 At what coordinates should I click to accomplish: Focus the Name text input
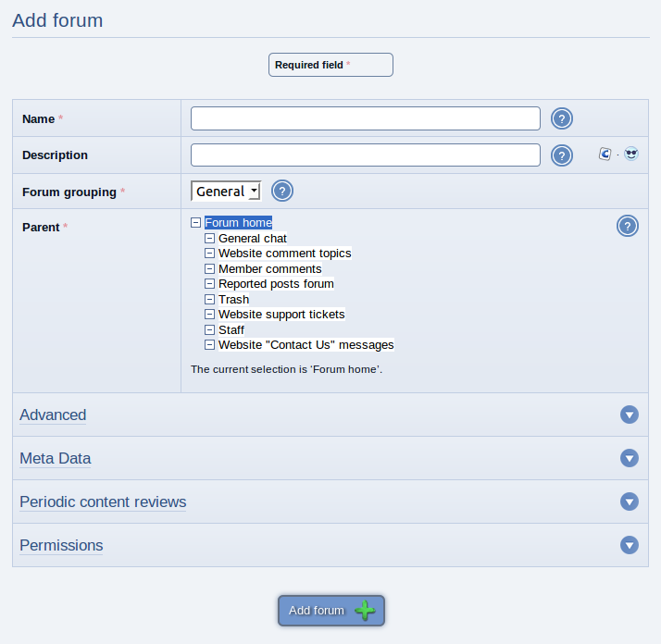pos(365,118)
